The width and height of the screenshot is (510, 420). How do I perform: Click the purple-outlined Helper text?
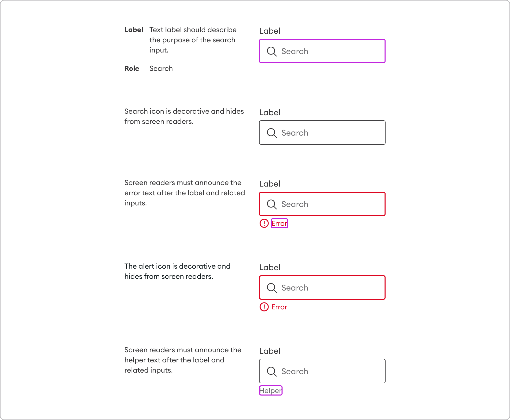pyautogui.click(x=271, y=390)
